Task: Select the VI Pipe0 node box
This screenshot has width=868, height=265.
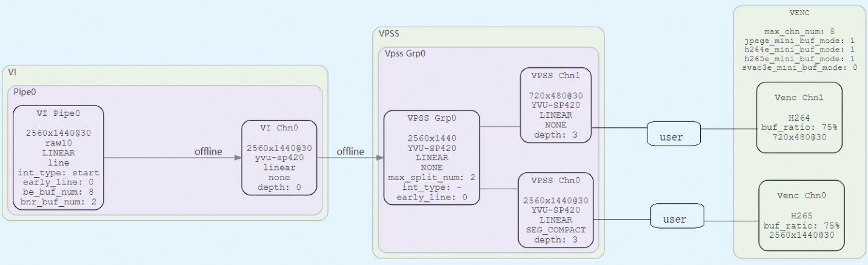Action: pyautogui.click(x=58, y=158)
